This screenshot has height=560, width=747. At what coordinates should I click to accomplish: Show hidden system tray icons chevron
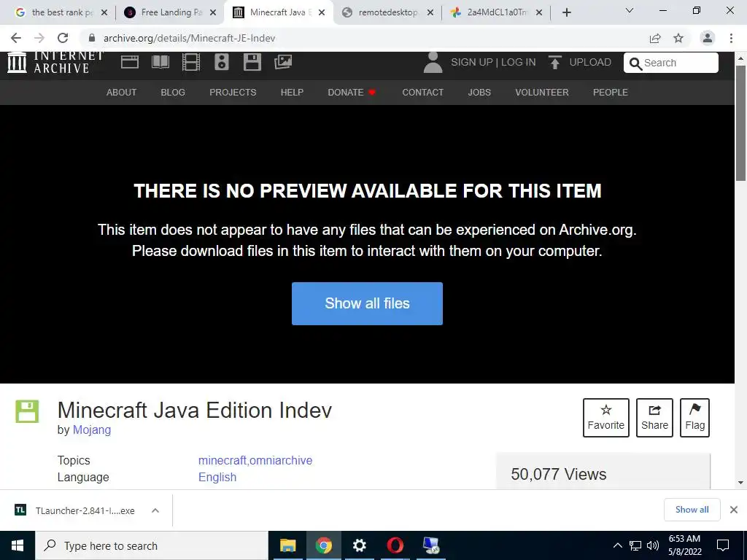click(617, 545)
